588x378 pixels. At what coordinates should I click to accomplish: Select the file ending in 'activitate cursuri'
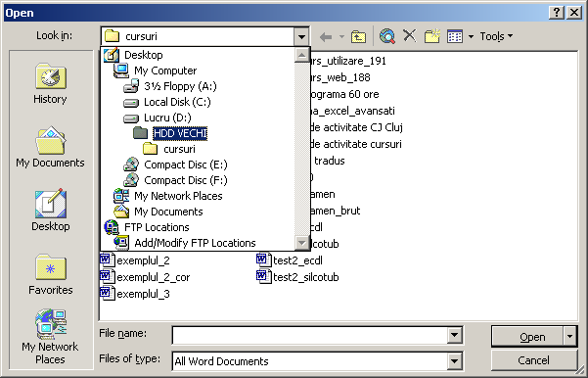click(x=356, y=144)
